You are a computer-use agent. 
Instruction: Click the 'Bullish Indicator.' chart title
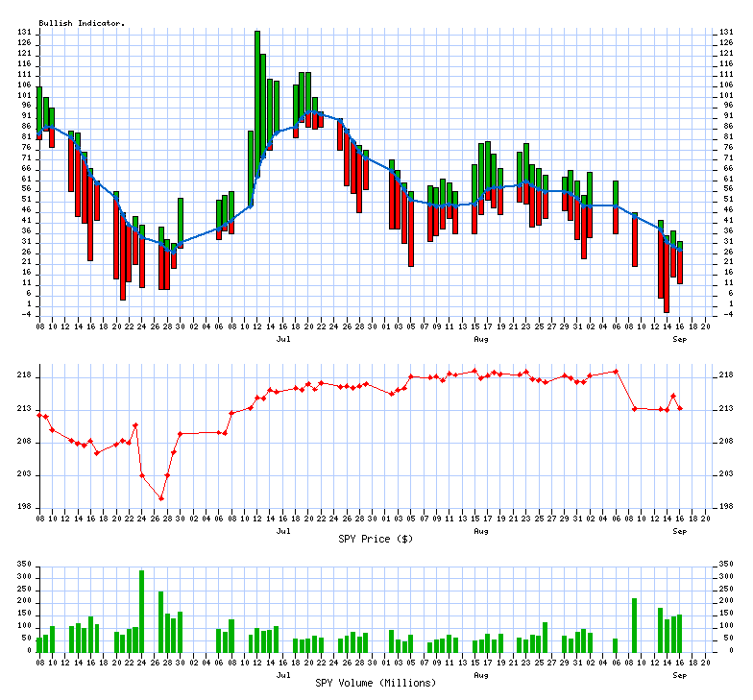[82, 22]
